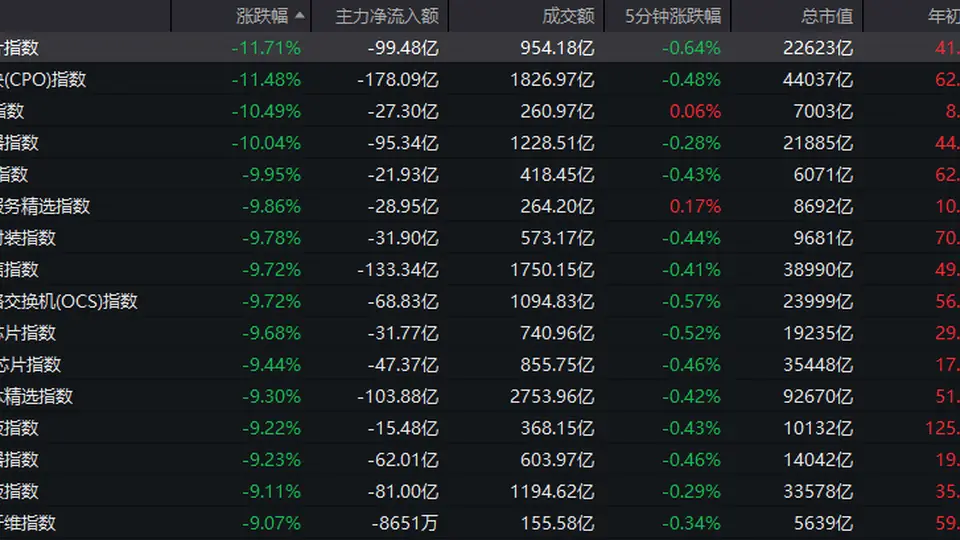The height and width of the screenshot is (540, 960).
Task: Click the -9.23% change value
Action: point(271,460)
